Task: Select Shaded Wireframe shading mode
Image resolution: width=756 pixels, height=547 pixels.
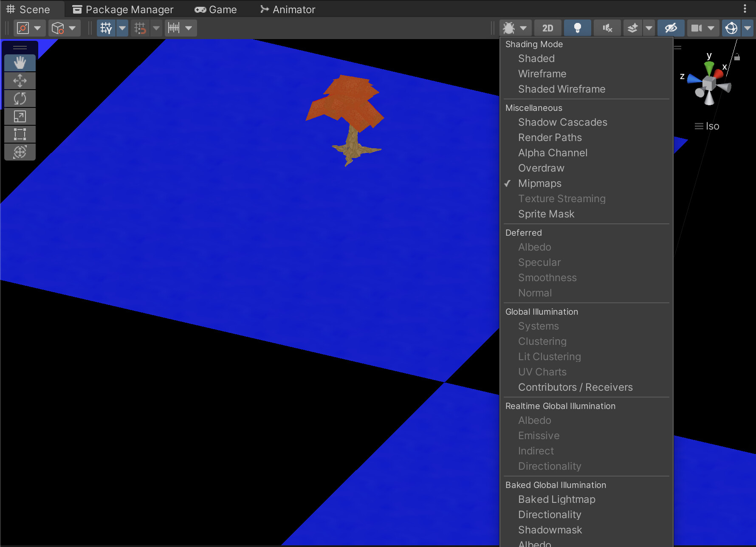Action: coord(561,89)
